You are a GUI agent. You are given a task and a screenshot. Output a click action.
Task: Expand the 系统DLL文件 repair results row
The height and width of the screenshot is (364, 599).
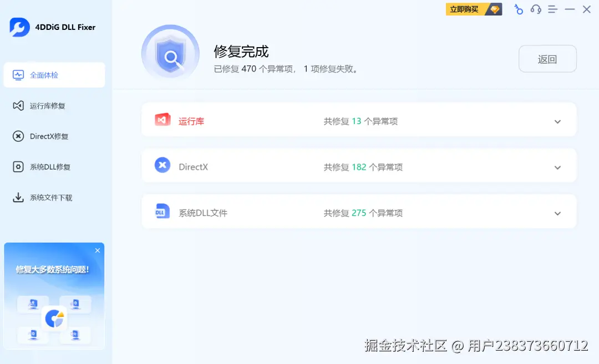557,213
